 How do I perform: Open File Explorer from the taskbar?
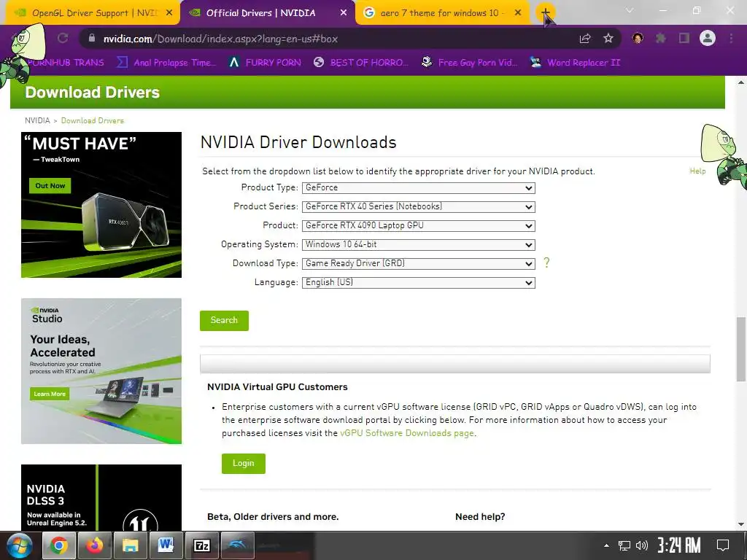(131, 545)
